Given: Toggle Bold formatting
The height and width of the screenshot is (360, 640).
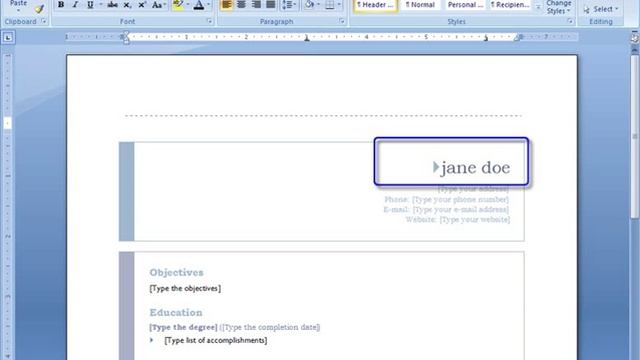Looking at the screenshot, I should point(61,4).
